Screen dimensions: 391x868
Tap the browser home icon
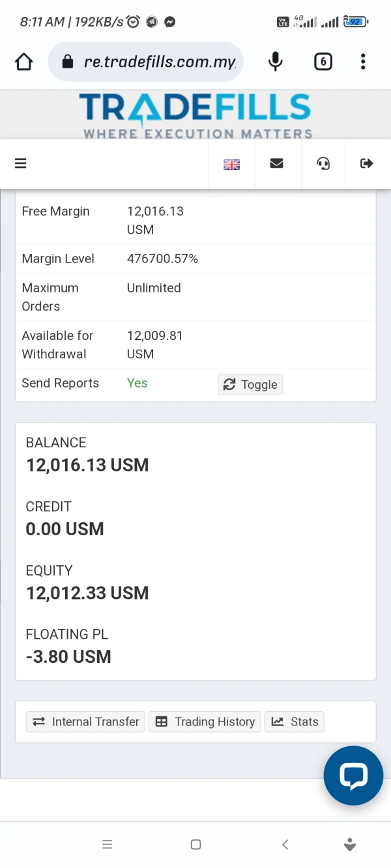click(24, 62)
